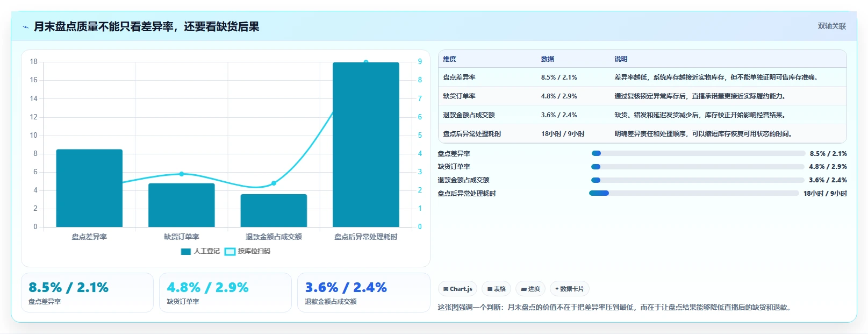Image resolution: width=868 pixels, height=334 pixels.
Task: Click the 3.6% / 2.4% data card
Action: click(x=363, y=293)
